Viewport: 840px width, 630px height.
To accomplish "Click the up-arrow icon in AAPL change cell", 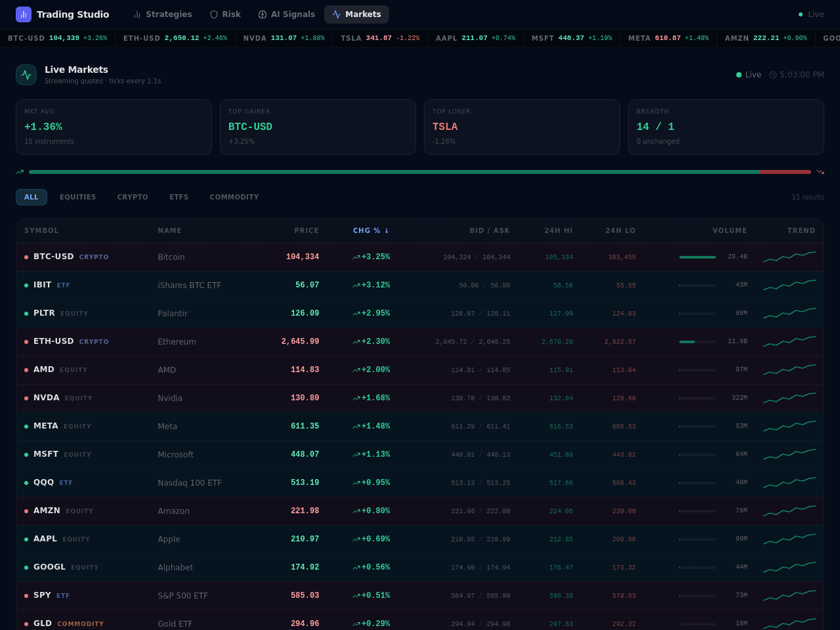I will (x=356, y=539).
